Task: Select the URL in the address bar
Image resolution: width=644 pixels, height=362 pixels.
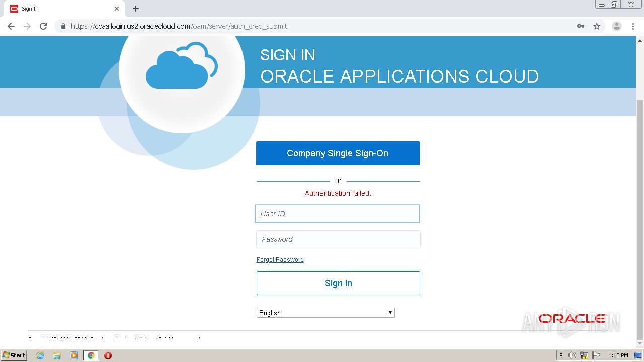Action: [179, 26]
